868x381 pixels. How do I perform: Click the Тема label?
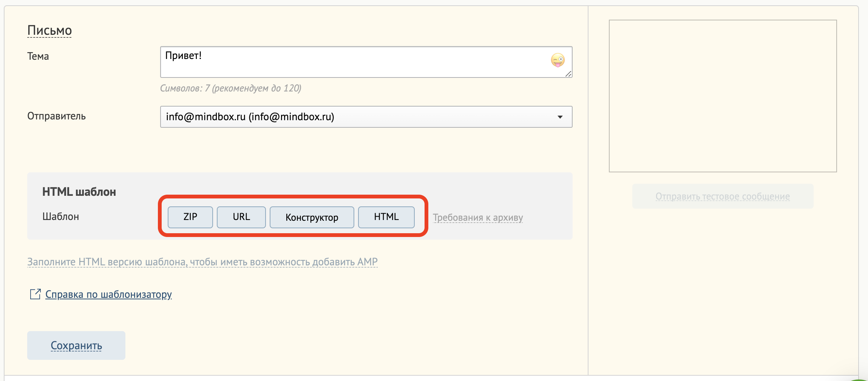(38, 56)
